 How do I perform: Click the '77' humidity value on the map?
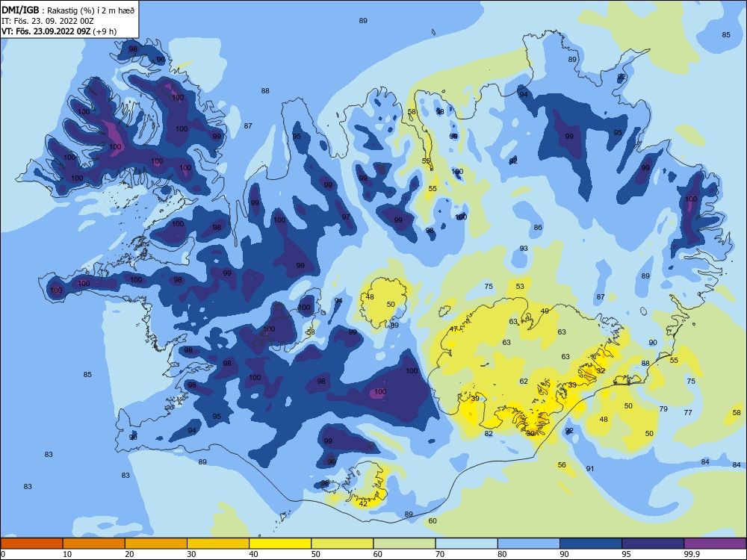pyautogui.click(x=688, y=412)
